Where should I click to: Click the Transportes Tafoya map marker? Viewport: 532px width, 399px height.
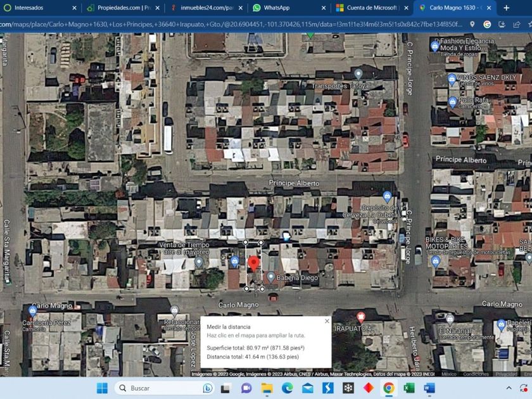coord(358,73)
